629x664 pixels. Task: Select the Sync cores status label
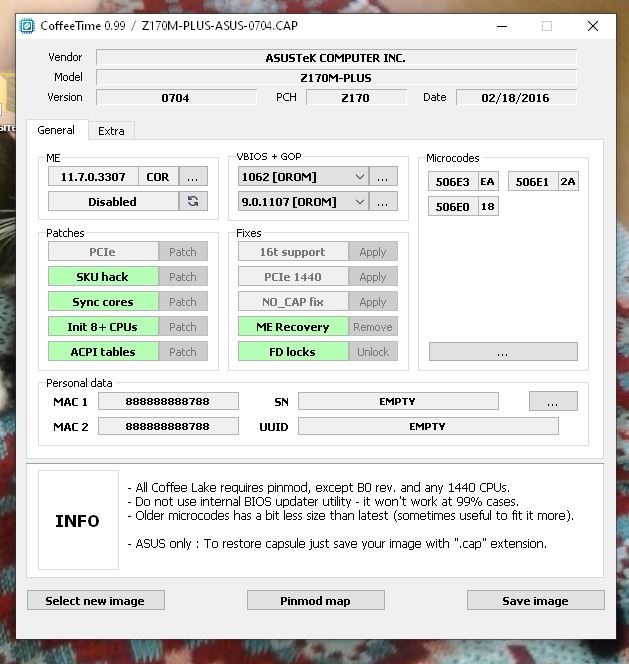point(103,302)
